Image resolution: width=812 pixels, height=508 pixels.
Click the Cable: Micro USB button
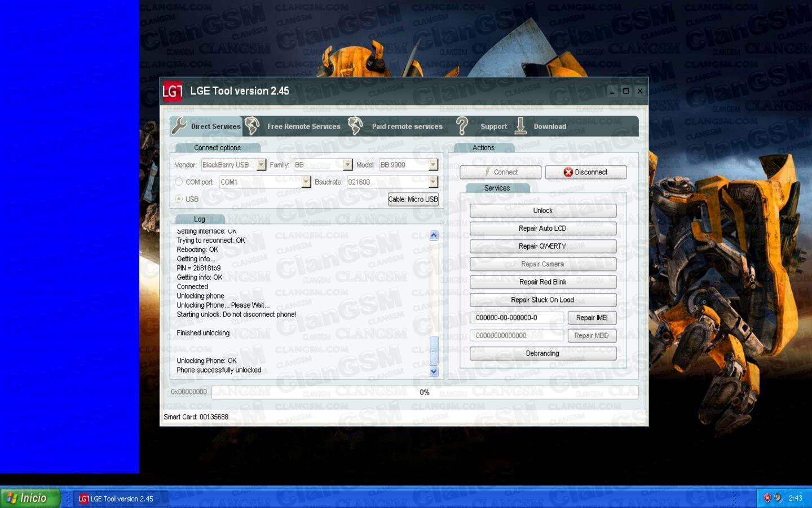coord(413,199)
